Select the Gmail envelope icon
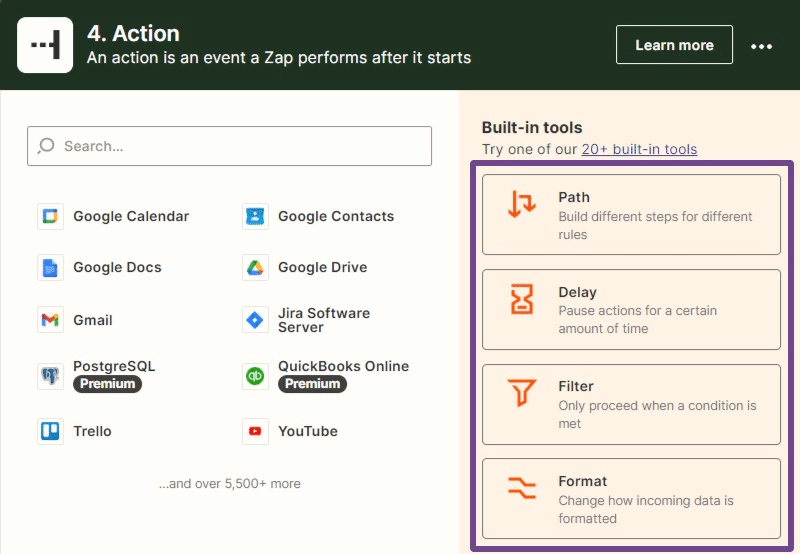 pos(50,320)
